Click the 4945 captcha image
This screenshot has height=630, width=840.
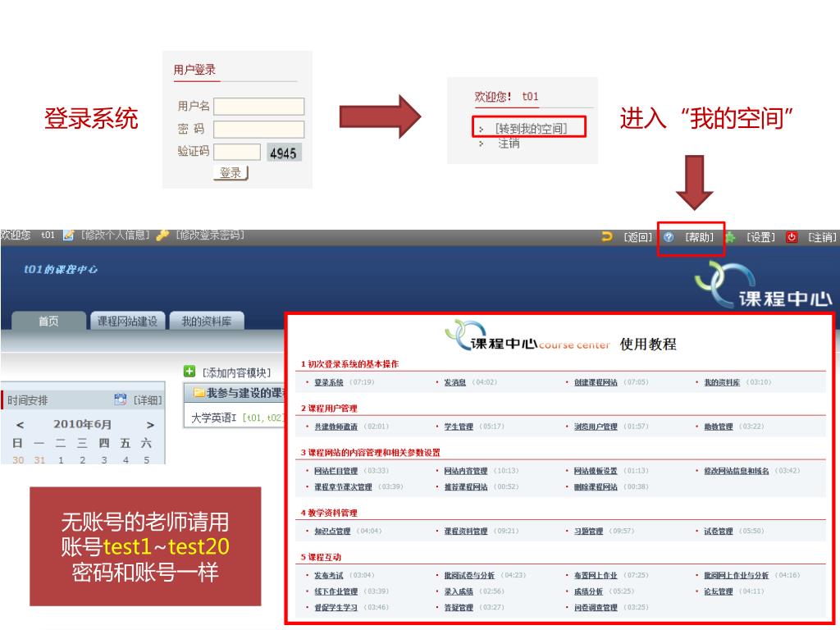(x=284, y=153)
